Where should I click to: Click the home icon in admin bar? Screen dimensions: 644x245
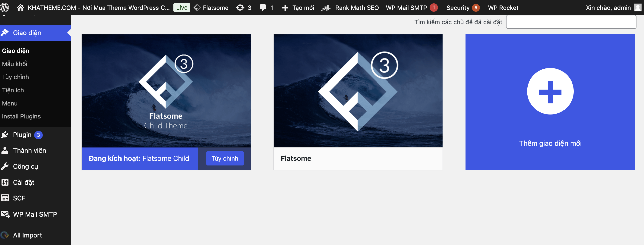pyautogui.click(x=20, y=8)
